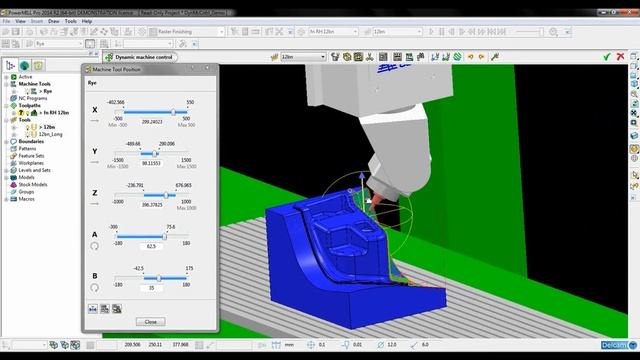Select Stock Models in the tree
Screen dimensions: 640x360
click(33, 184)
